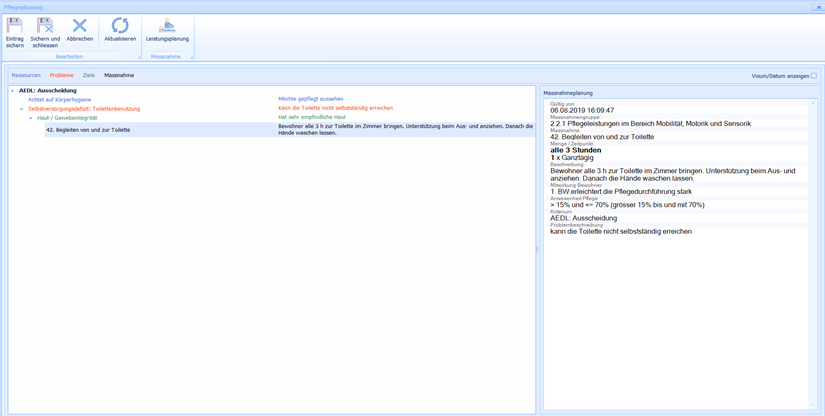
Task: Click the Beschreibung text in planning panel
Action: pyautogui.click(x=673, y=175)
